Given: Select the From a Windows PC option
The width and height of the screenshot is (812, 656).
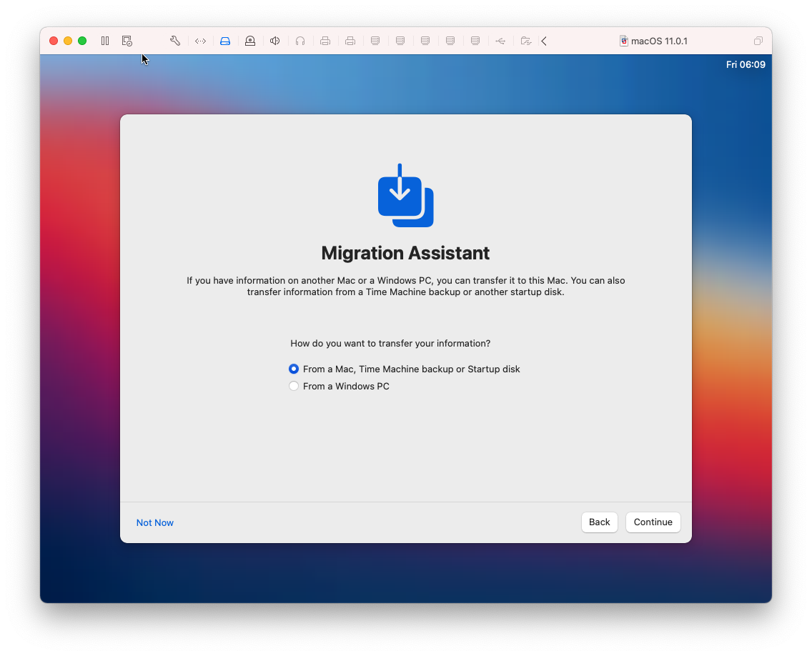Looking at the screenshot, I should tap(294, 386).
